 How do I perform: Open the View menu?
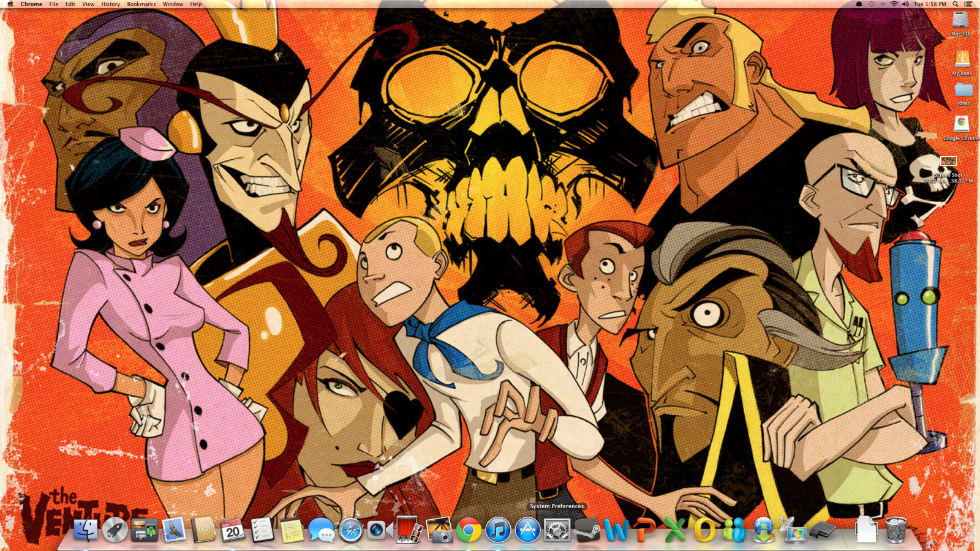(x=88, y=4)
